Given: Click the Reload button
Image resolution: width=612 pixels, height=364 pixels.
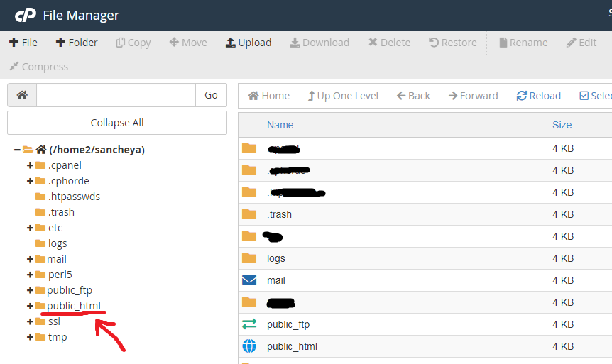Looking at the screenshot, I should tap(538, 96).
